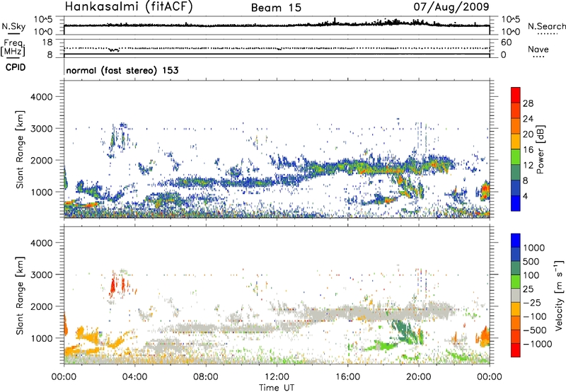
Task: Click the -500 label on Velocity colorbar
Action: tap(535, 330)
